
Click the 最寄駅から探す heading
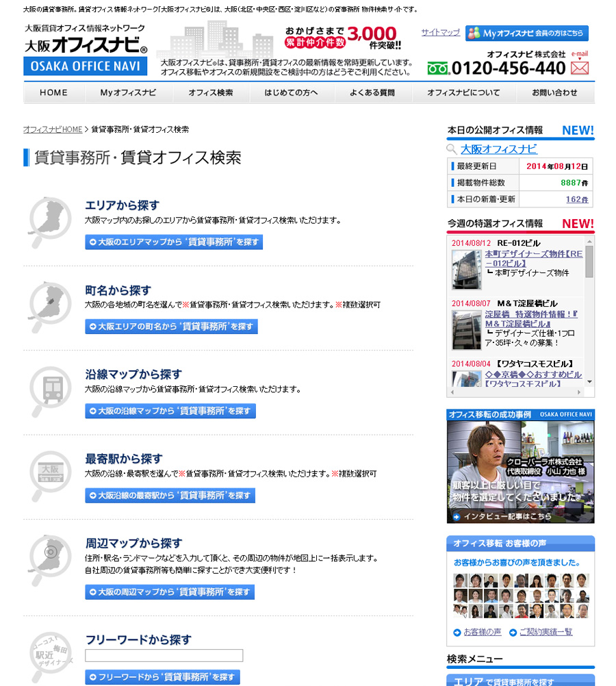coord(123,459)
